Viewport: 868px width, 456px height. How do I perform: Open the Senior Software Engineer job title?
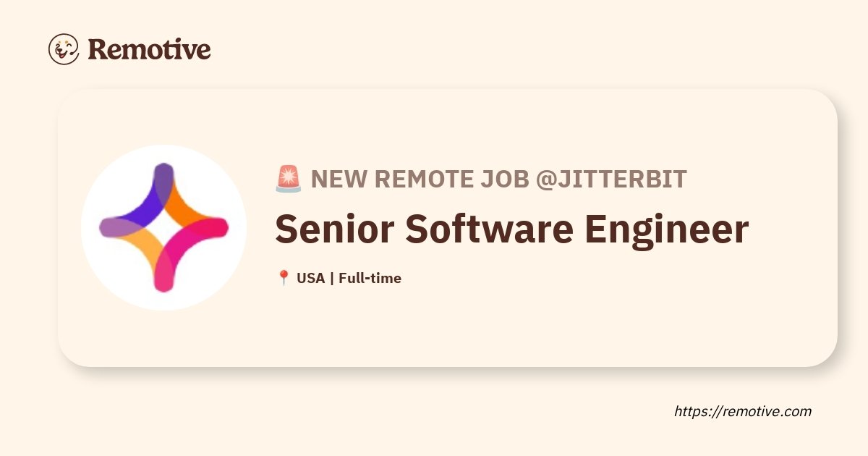coord(512,229)
